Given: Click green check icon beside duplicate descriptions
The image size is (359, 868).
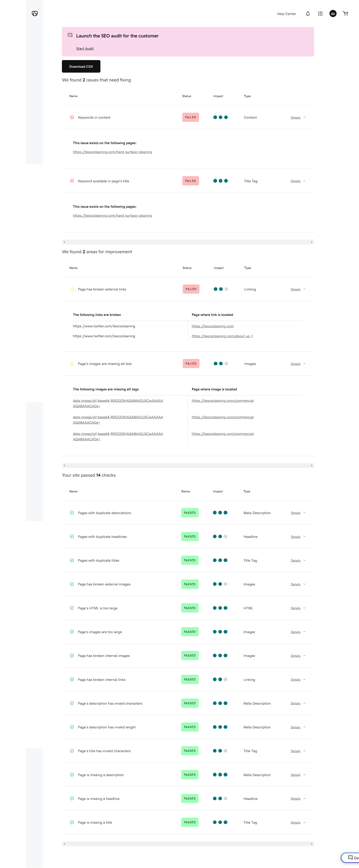Looking at the screenshot, I should coord(72,513).
